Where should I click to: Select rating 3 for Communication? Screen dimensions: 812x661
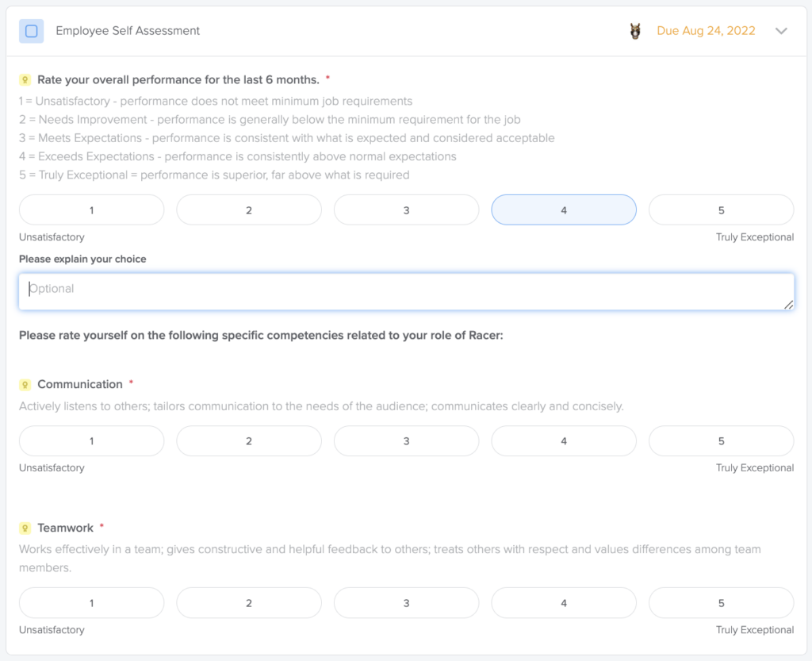406,440
